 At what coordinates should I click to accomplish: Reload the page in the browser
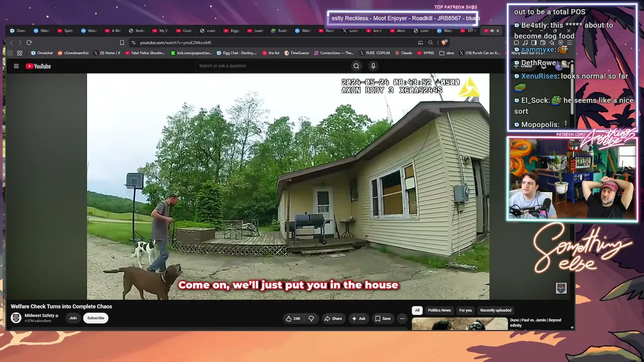click(x=29, y=43)
